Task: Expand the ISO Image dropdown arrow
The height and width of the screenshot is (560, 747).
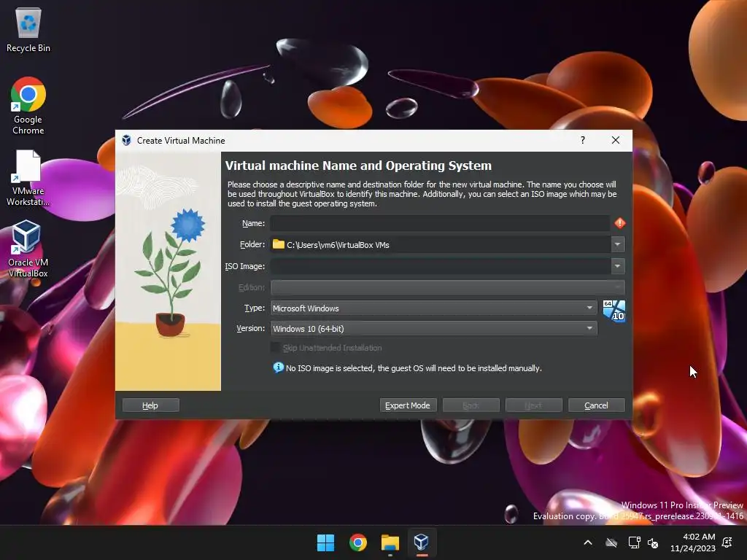Action: pyautogui.click(x=617, y=265)
